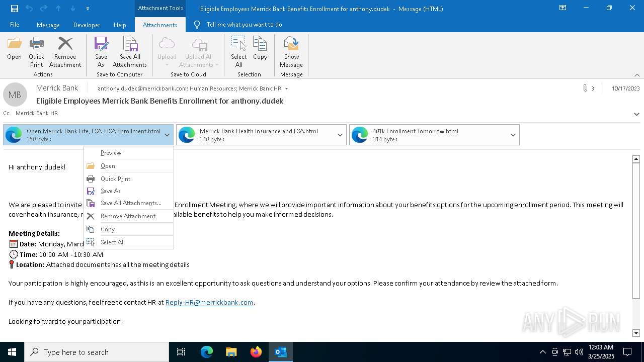The image size is (644, 362).
Task: Click the Show Message ribbon icon
Action: tap(291, 52)
